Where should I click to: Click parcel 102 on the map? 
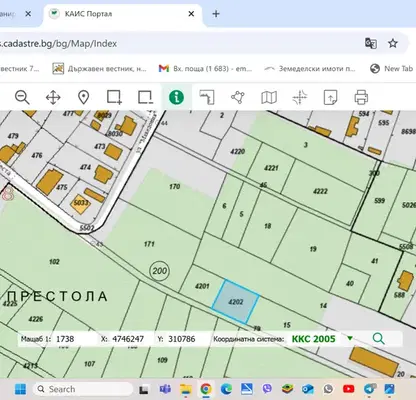(x=54, y=262)
